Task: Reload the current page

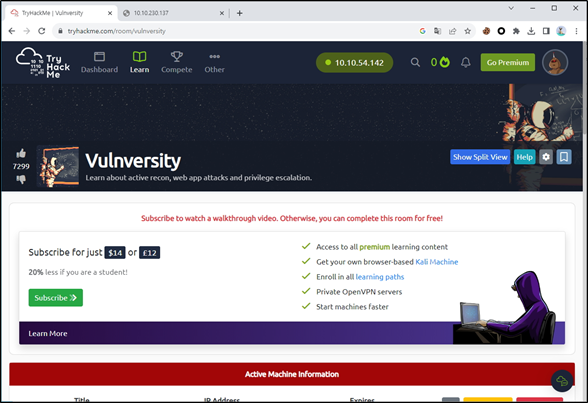Action: [42, 31]
